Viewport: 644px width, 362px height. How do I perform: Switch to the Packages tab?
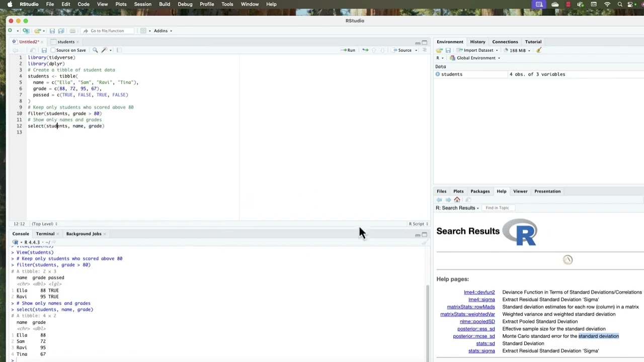click(480, 191)
